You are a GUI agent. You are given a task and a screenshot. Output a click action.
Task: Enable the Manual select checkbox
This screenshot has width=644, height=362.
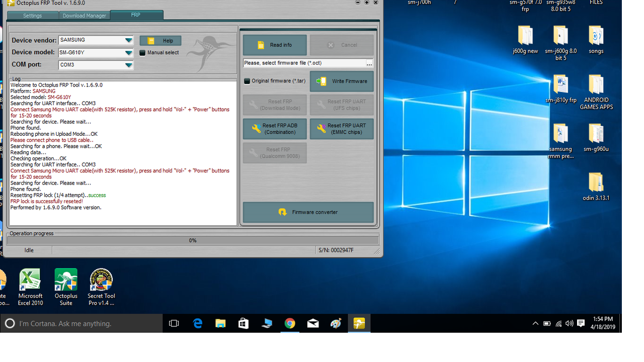coord(142,53)
